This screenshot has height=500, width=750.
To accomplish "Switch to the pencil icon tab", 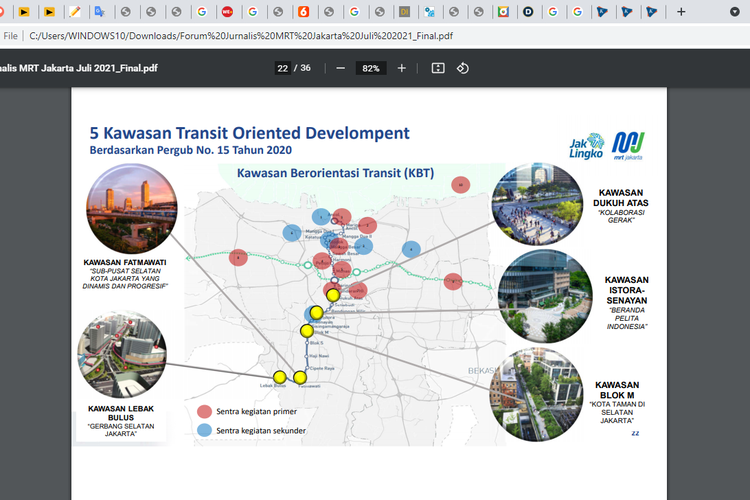I will 75,12.
